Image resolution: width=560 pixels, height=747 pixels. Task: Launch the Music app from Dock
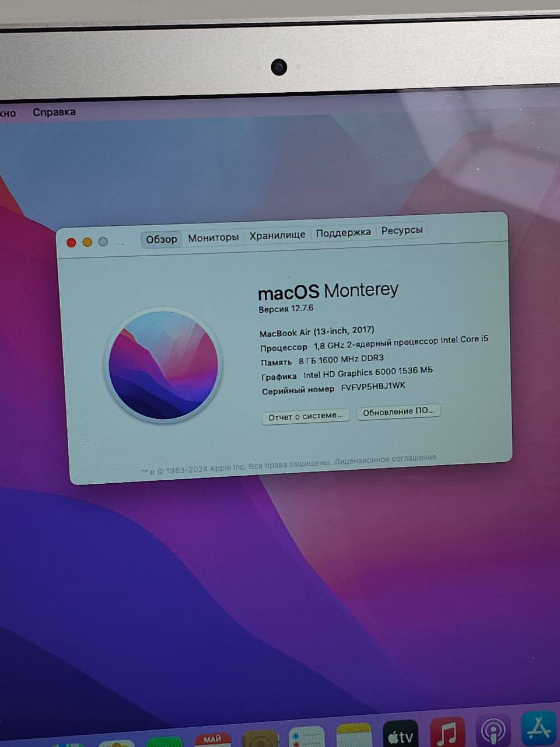pos(447,732)
